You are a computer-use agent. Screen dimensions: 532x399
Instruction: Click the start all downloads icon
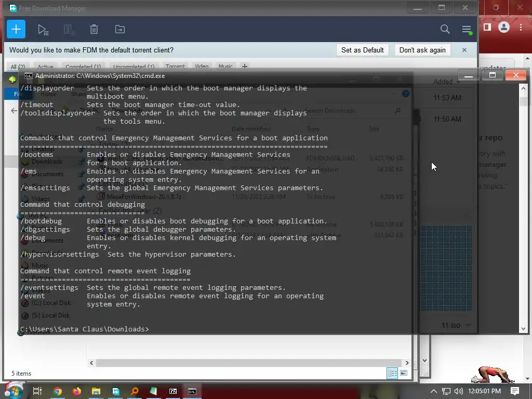point(43,30)
